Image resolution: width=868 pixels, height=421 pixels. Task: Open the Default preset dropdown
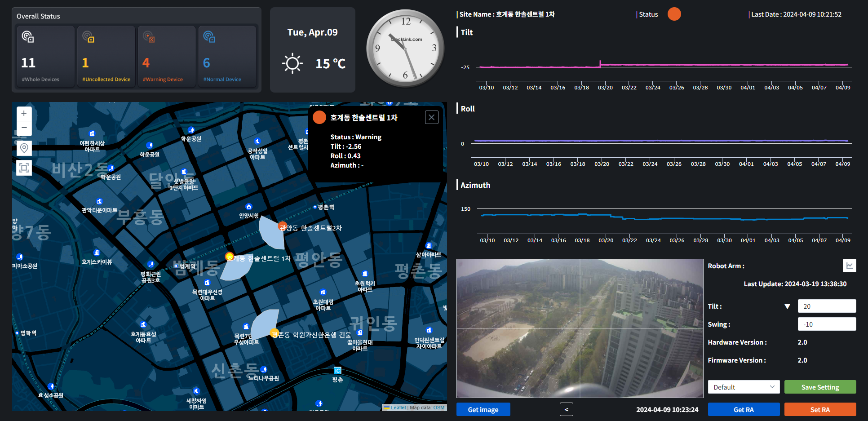pos(744,387)
